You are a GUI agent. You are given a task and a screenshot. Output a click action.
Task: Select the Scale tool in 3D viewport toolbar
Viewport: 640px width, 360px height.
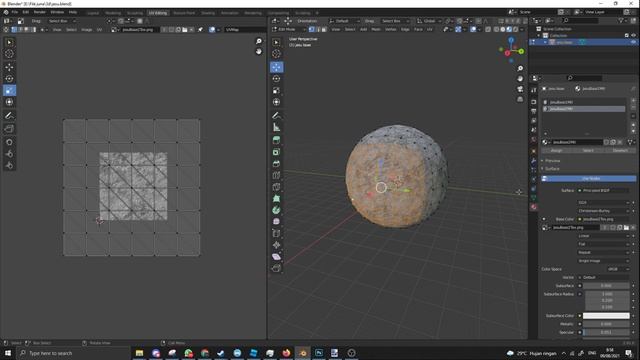(276, 90)
